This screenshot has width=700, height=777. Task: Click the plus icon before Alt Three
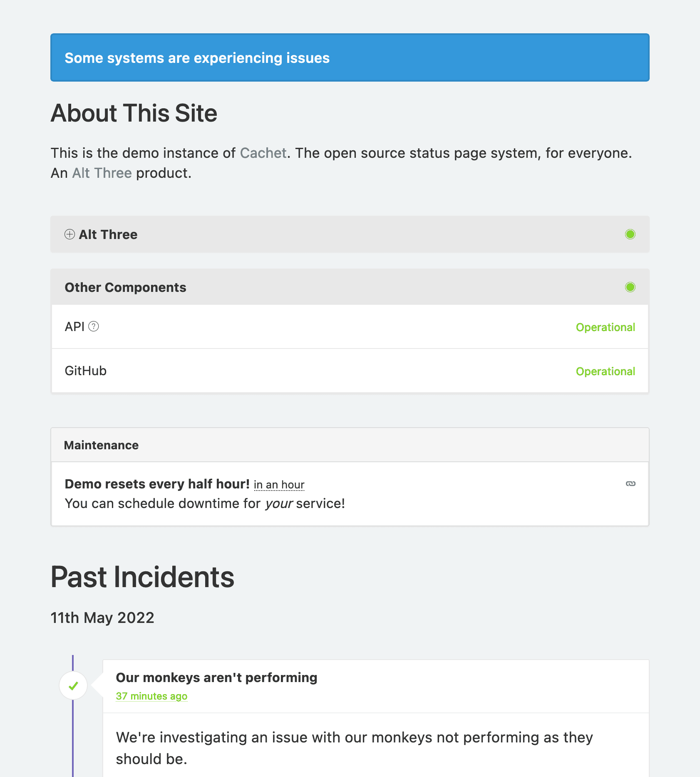click(70, 234)
